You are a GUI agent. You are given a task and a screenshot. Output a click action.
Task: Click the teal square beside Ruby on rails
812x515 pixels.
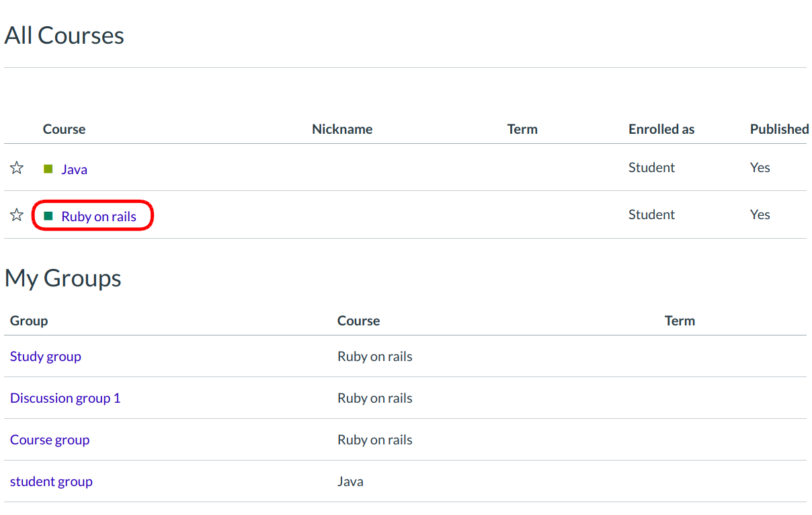[48, 216]
